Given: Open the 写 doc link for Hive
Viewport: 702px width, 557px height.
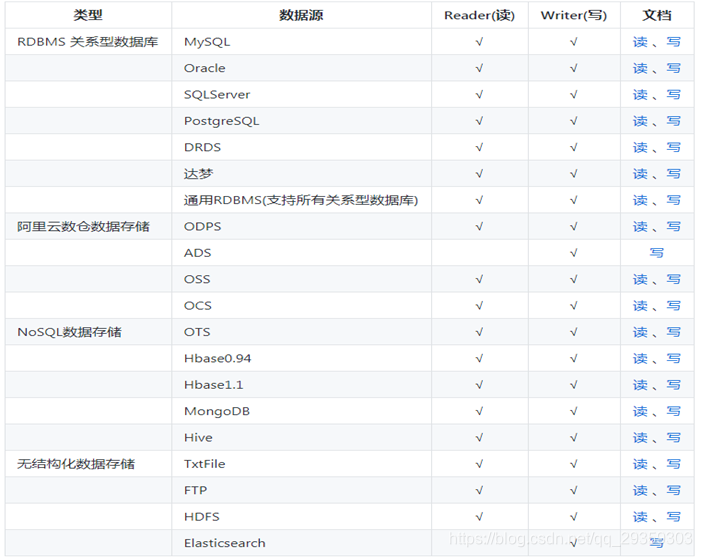Looking at the screenshot, I should [x=673, y=438].
